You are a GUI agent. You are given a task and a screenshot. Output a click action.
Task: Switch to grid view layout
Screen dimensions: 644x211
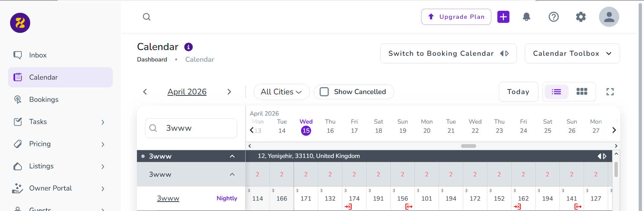click(582, 92)
